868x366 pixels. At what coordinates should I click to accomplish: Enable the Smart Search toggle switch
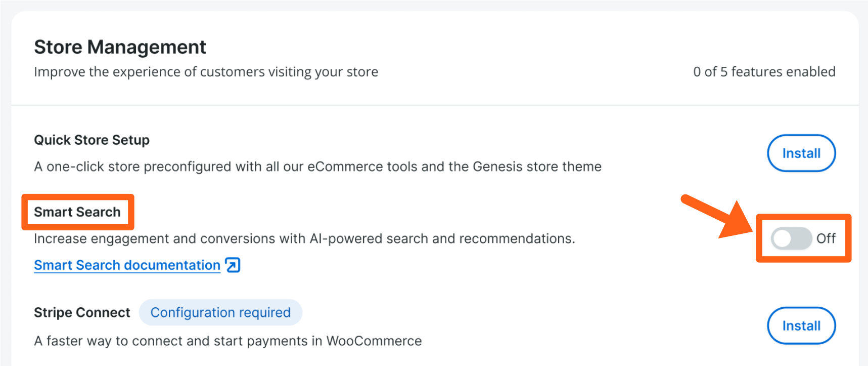[791, 238]
